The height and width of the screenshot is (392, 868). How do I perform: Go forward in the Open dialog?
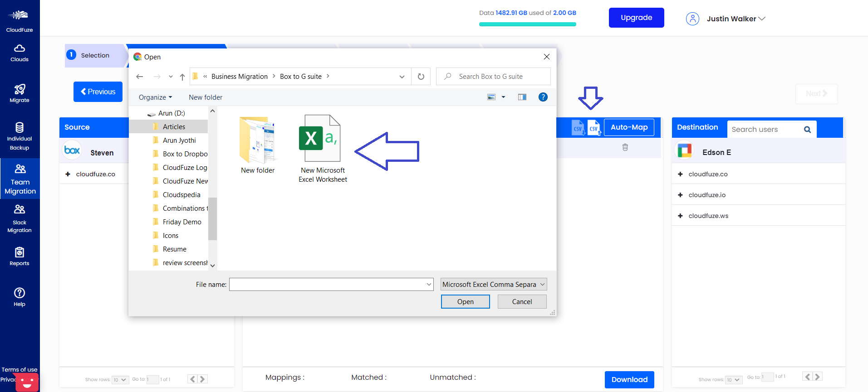pos(157,77)
